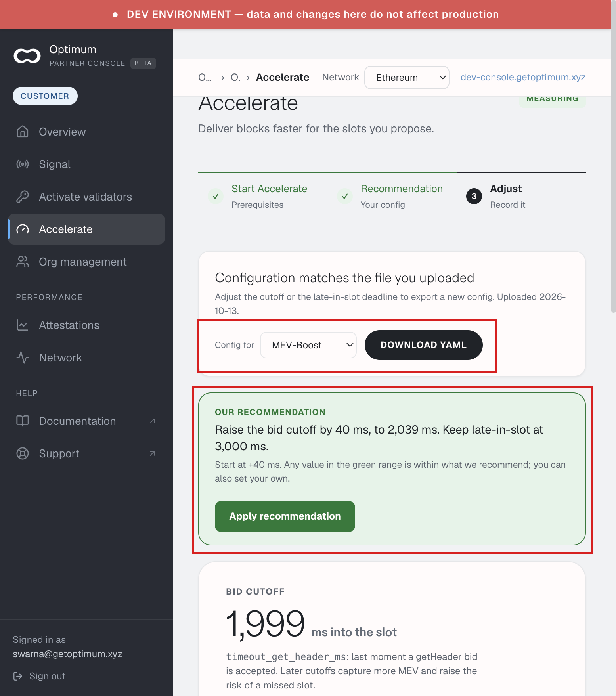Click the Download YAML button
Viewport: 616px width, 696px height.
coord(424,345)
